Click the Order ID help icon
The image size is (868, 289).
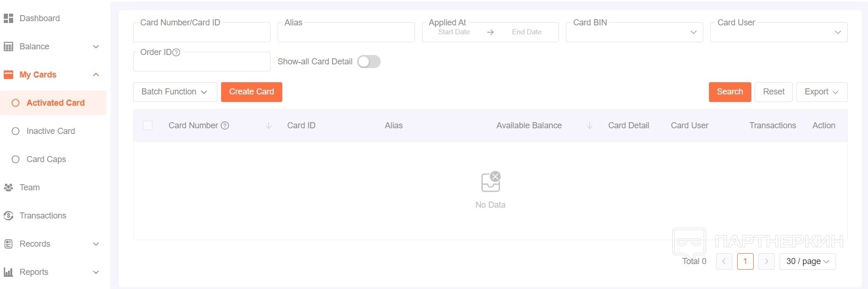point(176,53)
